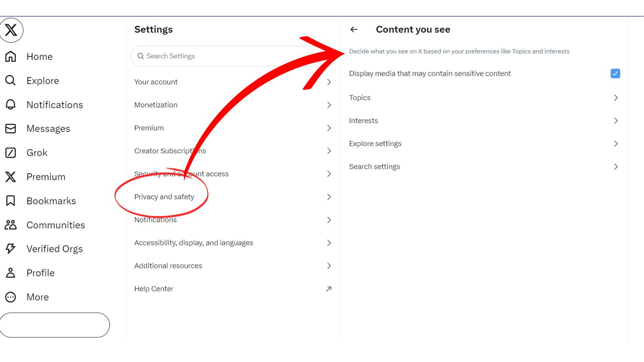644x362 pixels.
Task: Open Monetization settings
Action: pos(233,105)
